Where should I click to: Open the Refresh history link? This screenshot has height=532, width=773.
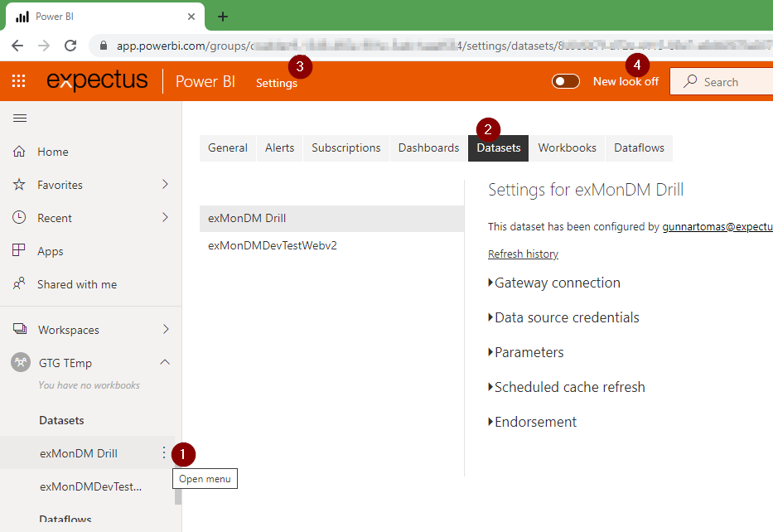point(523,254)
